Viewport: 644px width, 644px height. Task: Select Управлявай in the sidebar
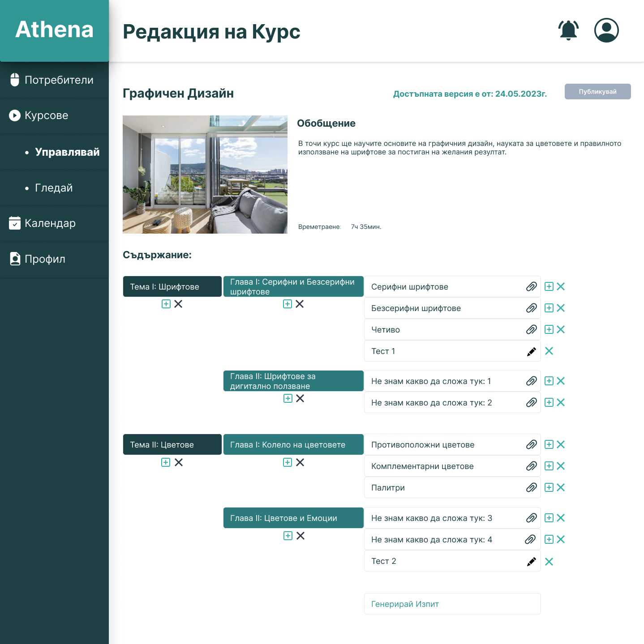point(68,152)
